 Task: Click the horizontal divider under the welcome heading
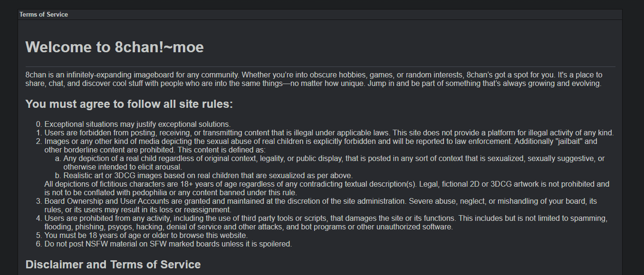point(320,66)
